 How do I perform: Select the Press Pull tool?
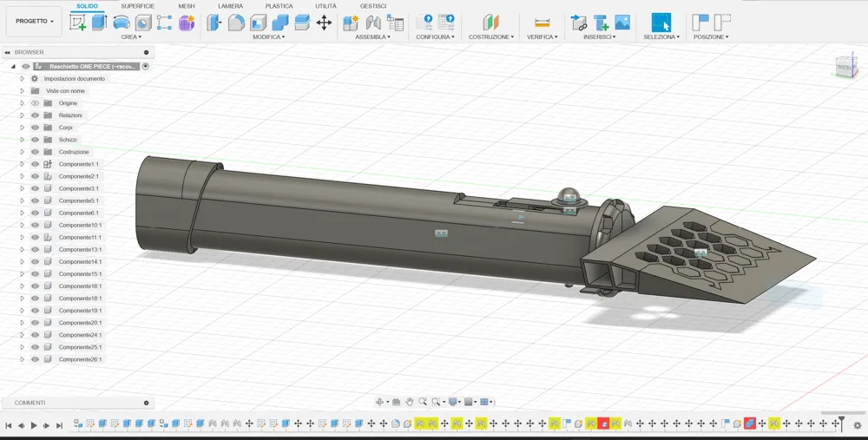coord(214,23)
